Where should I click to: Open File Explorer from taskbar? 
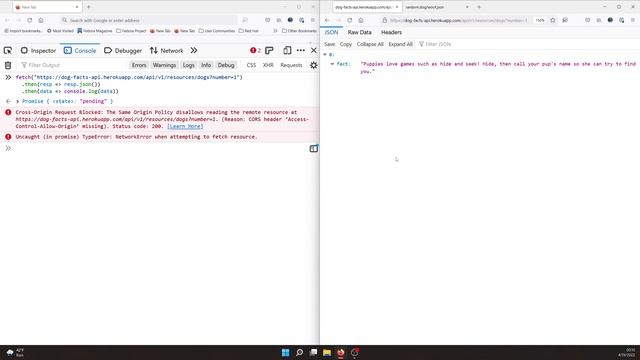[327, 352]
